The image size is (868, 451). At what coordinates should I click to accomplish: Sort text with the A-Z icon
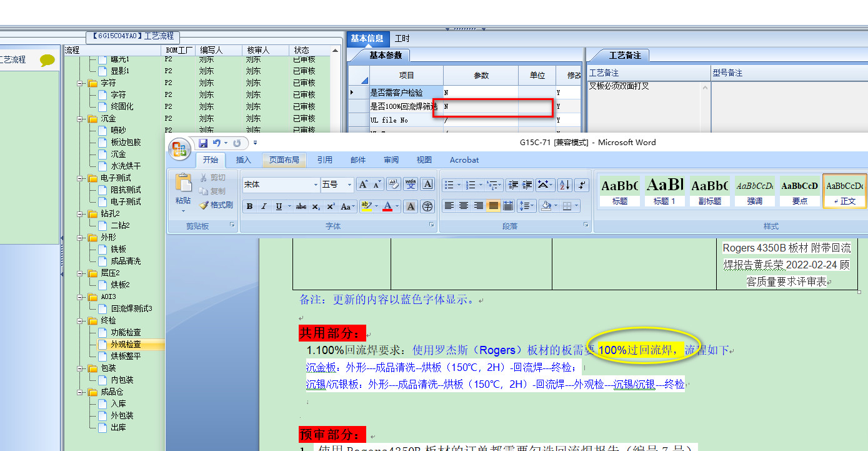pos(564,185)
